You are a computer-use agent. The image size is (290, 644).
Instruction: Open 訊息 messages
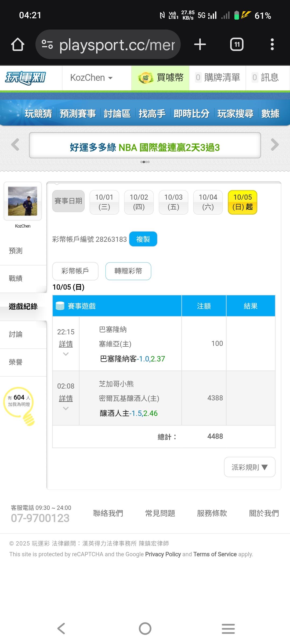(x=265, y=78)
